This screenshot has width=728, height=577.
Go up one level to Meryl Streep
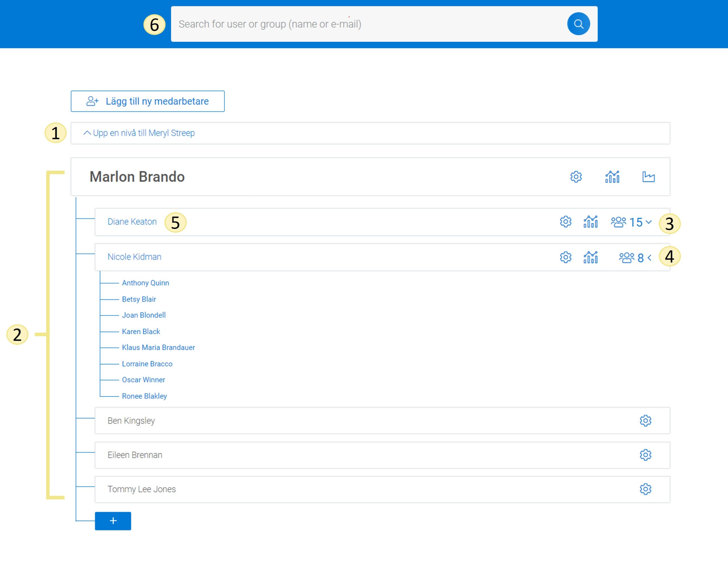pos(139,133)
